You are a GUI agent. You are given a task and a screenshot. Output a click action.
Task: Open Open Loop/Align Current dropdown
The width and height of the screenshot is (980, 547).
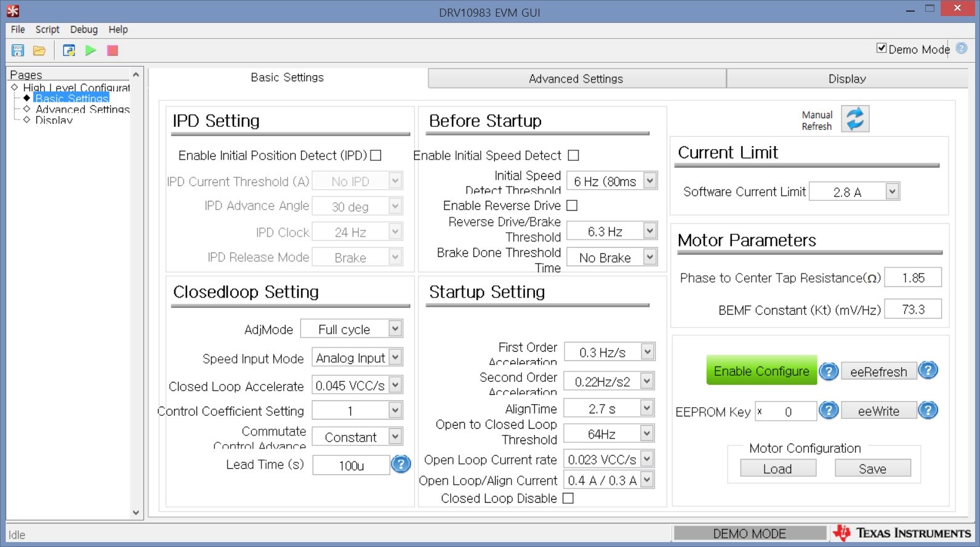(609, 480)
